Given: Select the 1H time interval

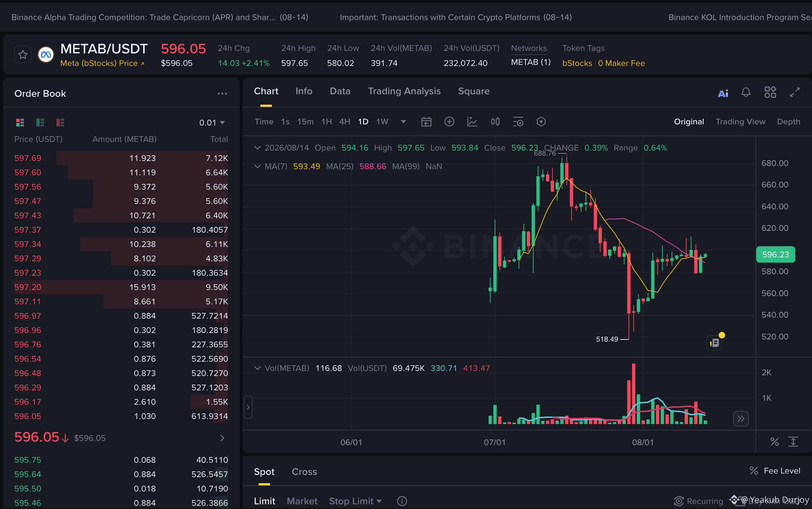Looking at the screenshot, I should 327,122.
